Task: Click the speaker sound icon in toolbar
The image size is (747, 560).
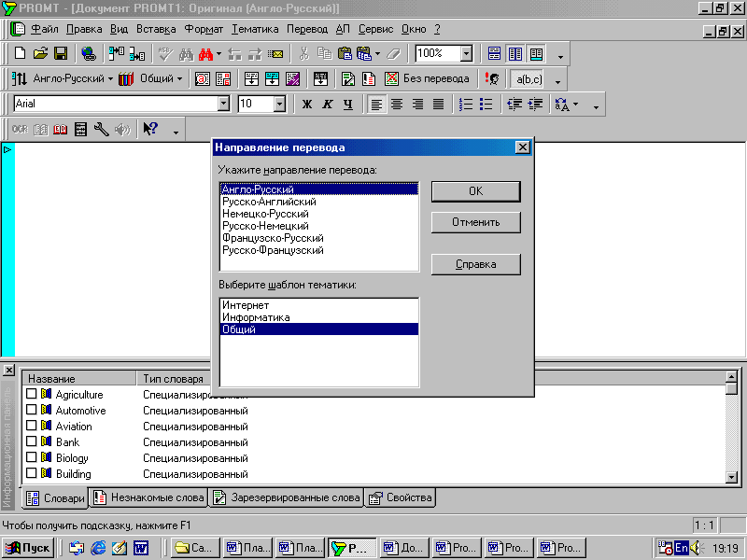Action: tap(122, 129)
